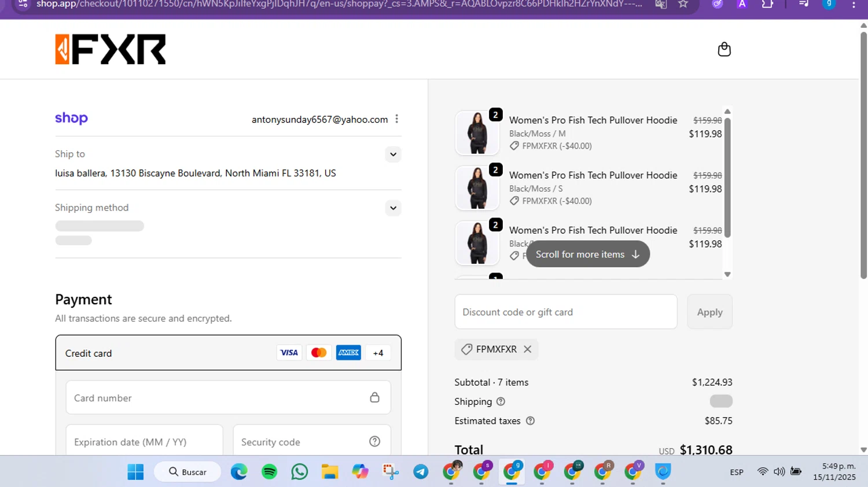This screenshot has width=868, height=487.
Task: Click the Security code help icon
Action: [x=375, y=441]
